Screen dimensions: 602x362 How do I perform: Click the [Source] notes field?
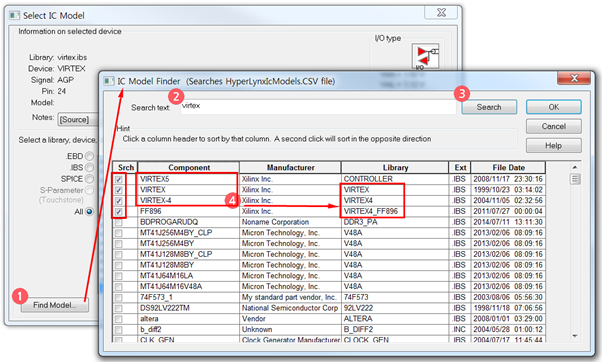click(x=78, y=119)
